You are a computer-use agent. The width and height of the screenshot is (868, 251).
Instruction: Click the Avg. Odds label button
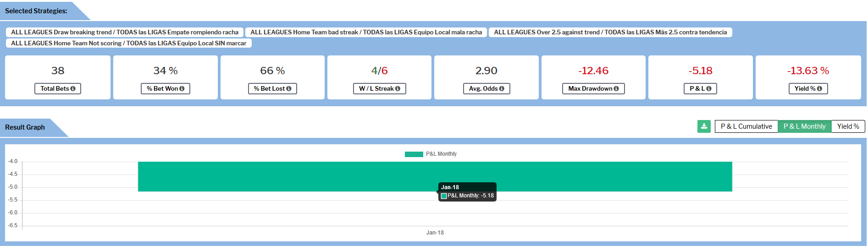tap(487, 89)
